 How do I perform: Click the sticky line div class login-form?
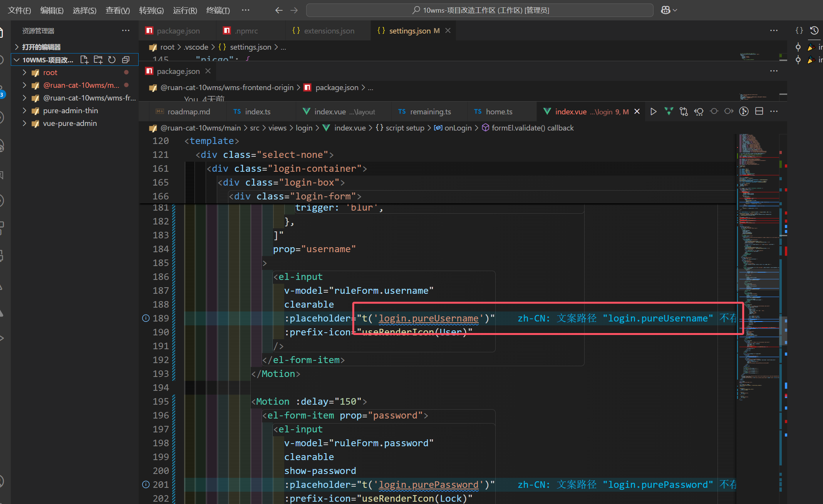tap(295, 196)
